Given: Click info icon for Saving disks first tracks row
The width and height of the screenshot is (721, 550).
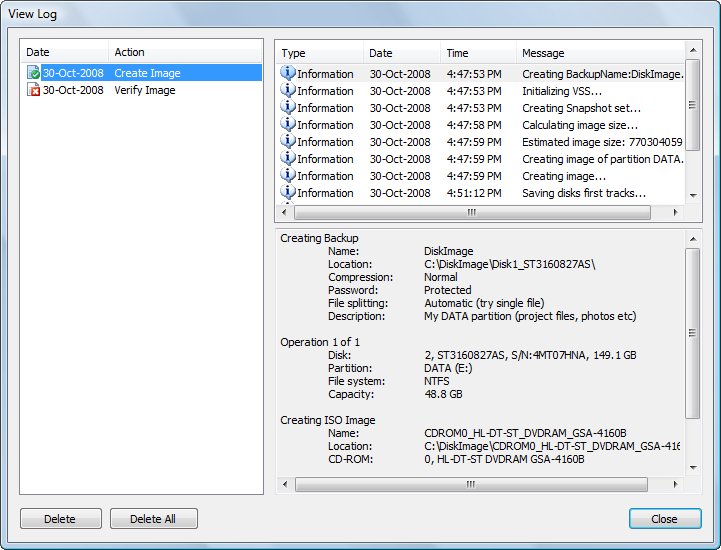Looking at the screenshot, I should click(288, 192).
